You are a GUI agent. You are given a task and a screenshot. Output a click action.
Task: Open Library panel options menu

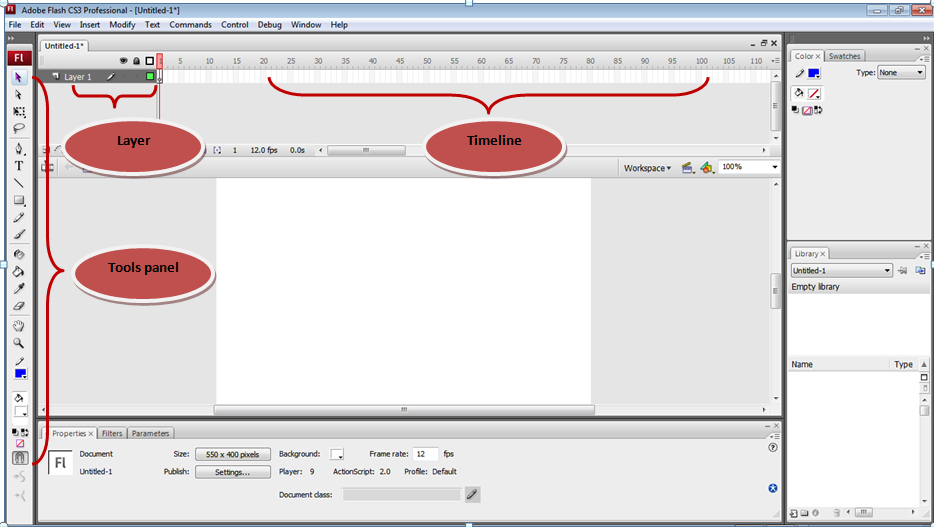pos(923,257)
